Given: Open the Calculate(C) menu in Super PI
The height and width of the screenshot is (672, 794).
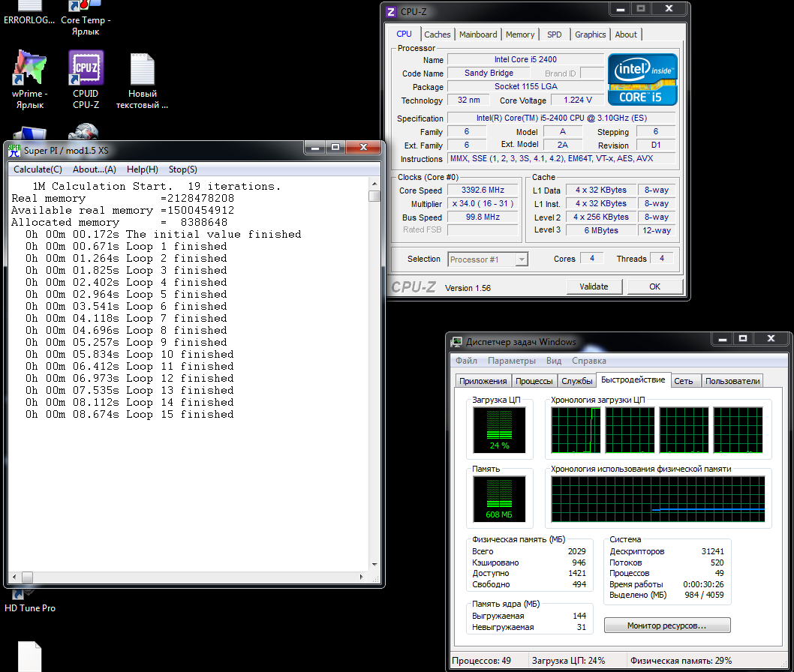Looking at the screenshot, I should click(x=38, y=169).
